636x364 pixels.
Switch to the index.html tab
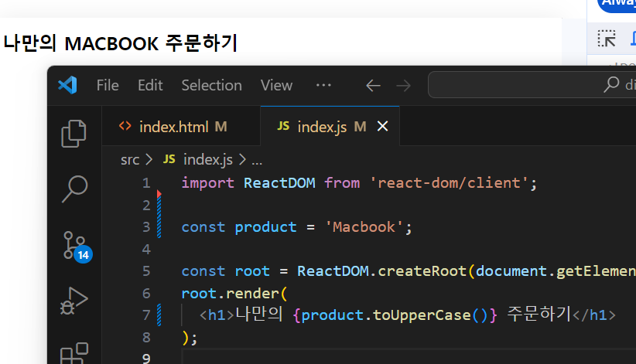pyautogui.click(x=181, y=127)
